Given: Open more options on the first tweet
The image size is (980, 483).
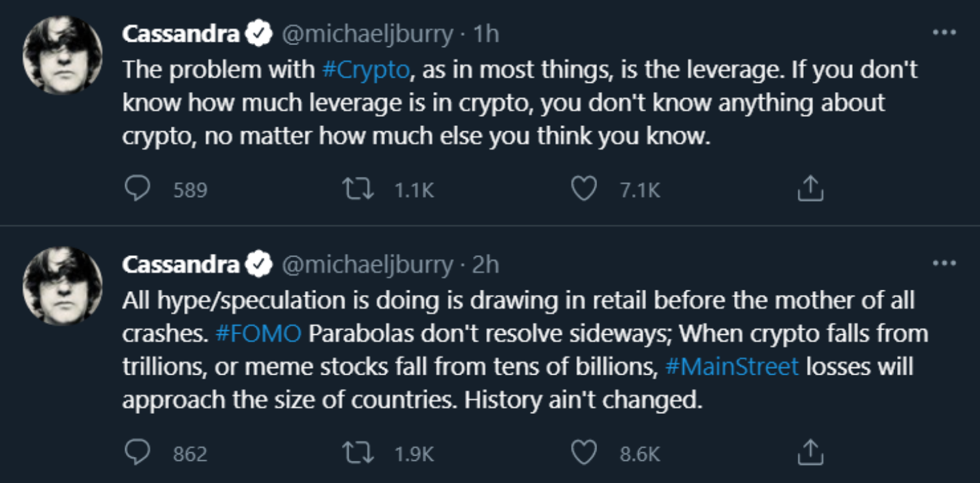Looking at the screenshot, I should point(944,33).
